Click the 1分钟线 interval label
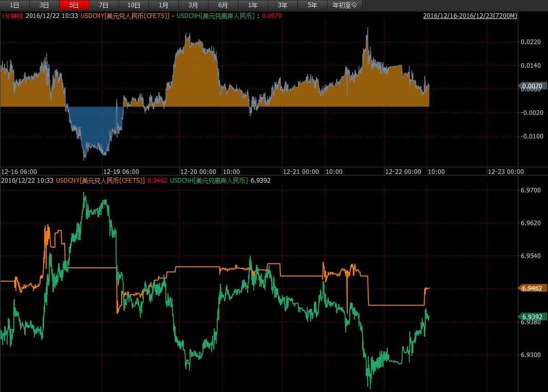Viewport: 548px width, 392px height. [12, 16]
